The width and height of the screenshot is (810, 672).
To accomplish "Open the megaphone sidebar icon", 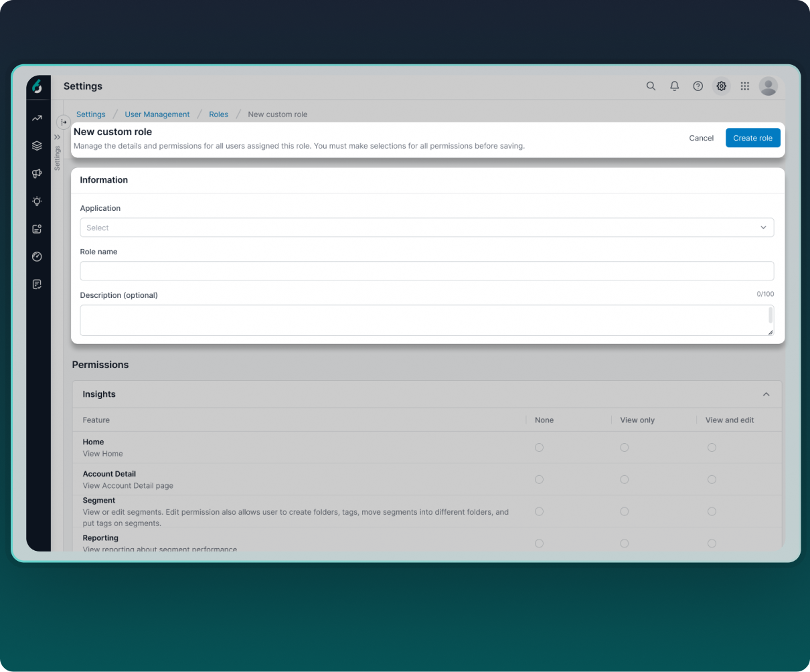I will (x=37, y=173).
